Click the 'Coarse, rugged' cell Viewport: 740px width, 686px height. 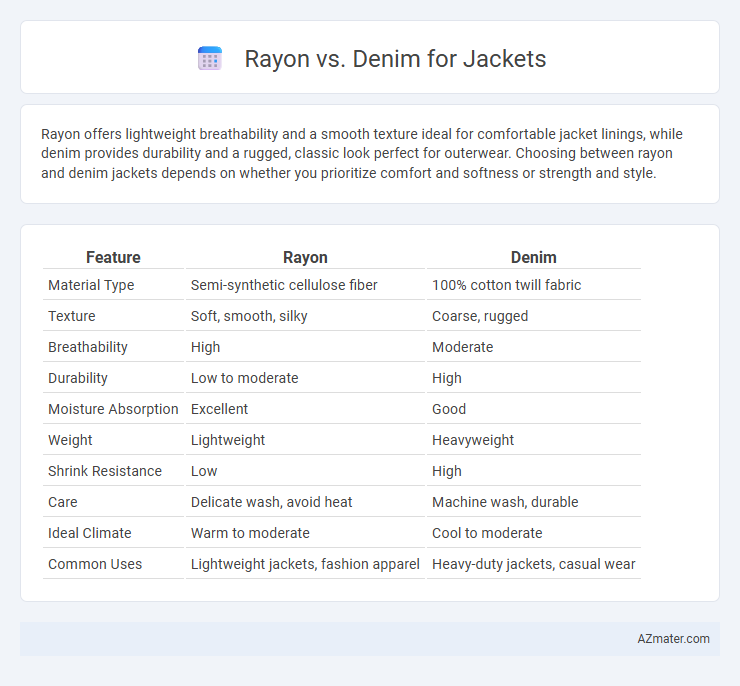pos(480,316)
